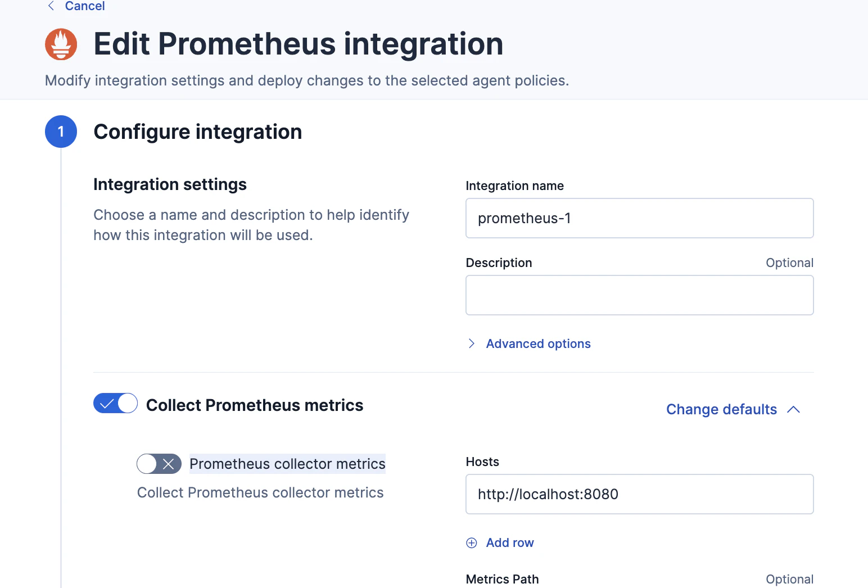Click the chevron icon before Advanced options

[472, 344]
